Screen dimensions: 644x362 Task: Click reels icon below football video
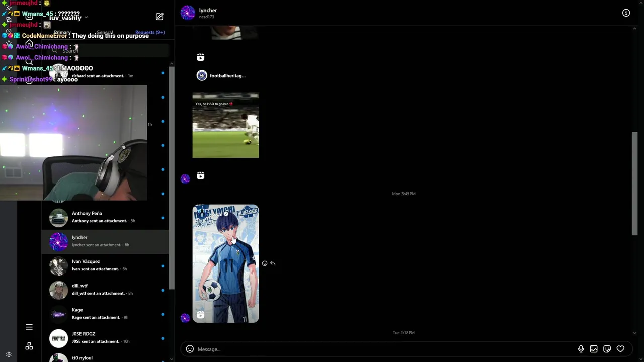pos(200,175)
